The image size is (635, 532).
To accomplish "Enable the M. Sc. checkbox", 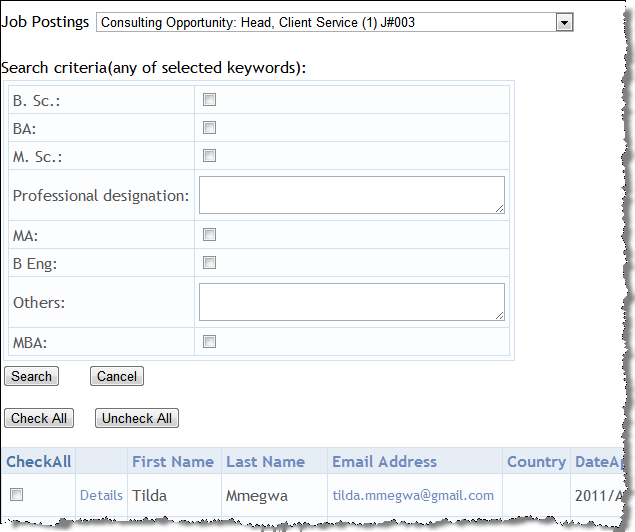I will tap(210, 156).
